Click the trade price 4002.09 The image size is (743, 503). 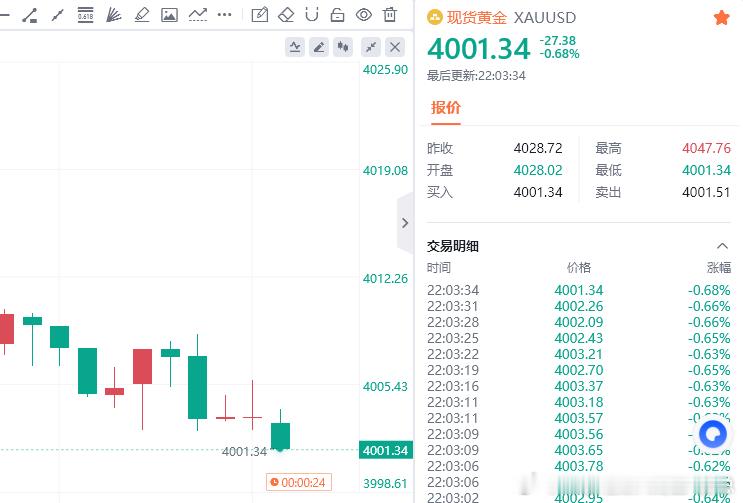coord(579,323)
